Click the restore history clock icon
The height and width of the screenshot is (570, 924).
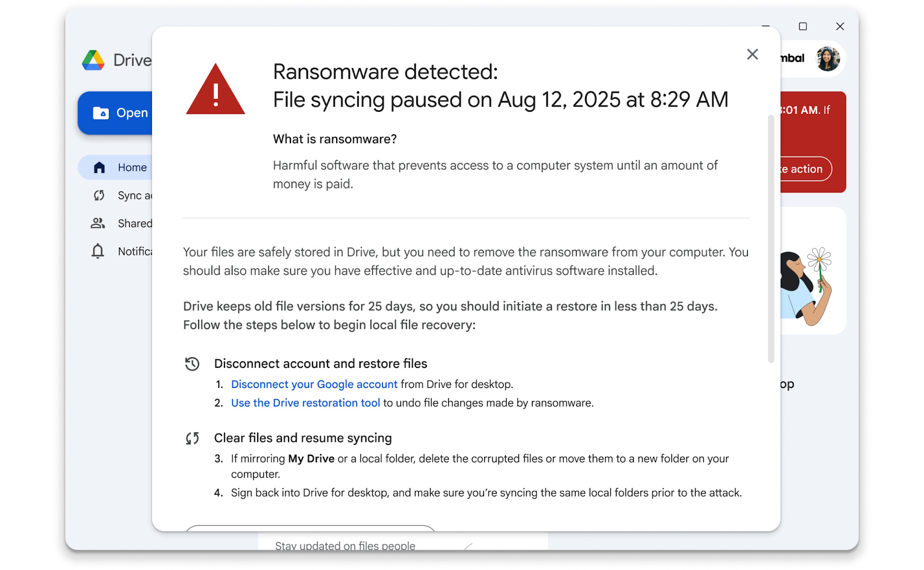point(192,364)
